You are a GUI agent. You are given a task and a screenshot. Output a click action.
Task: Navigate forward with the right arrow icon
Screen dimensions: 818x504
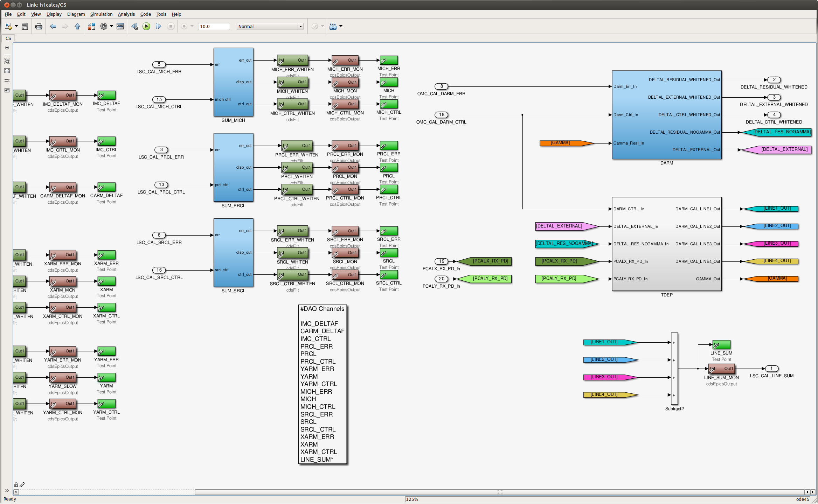click(65, 26)
